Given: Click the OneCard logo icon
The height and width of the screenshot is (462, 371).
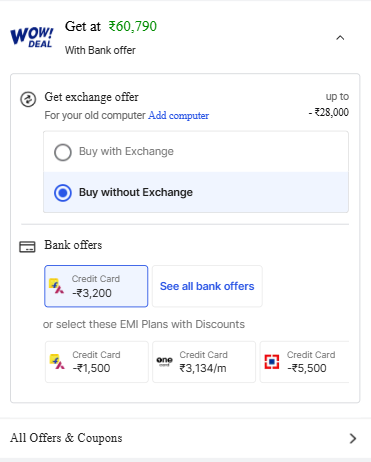Looking at the screenshot, I should (x=164, y=361).
